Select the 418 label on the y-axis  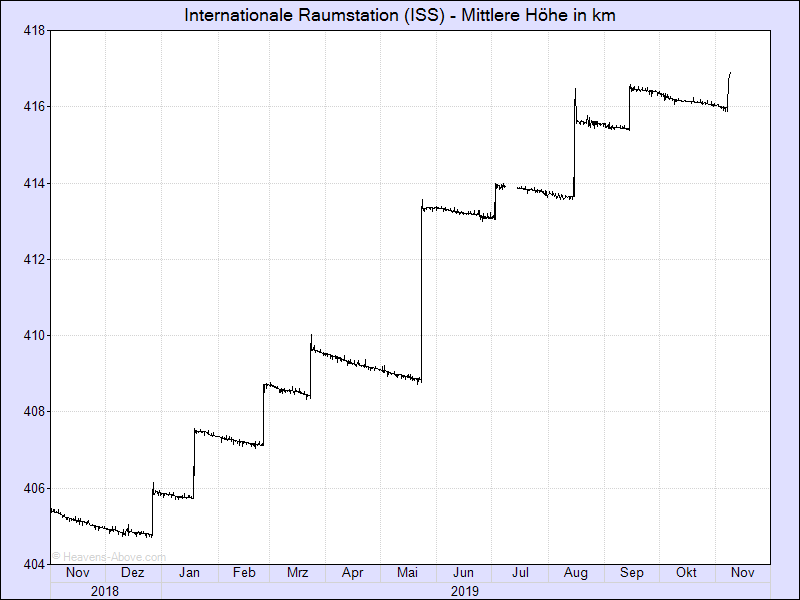(x=35, y=30)
